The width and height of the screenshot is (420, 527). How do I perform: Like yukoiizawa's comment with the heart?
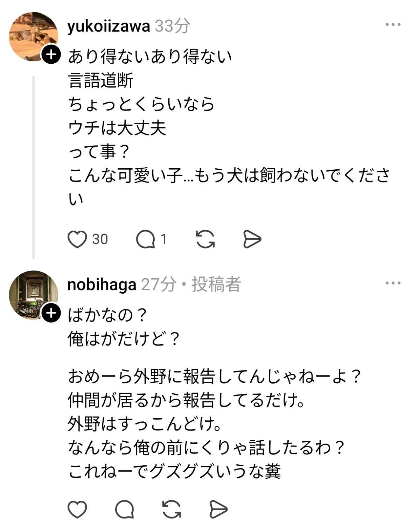click(77, 240)
